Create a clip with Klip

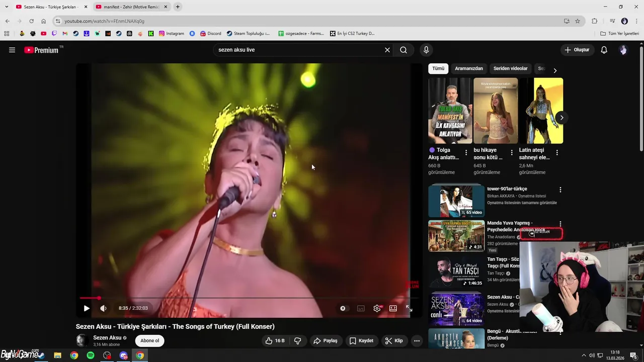394,340
